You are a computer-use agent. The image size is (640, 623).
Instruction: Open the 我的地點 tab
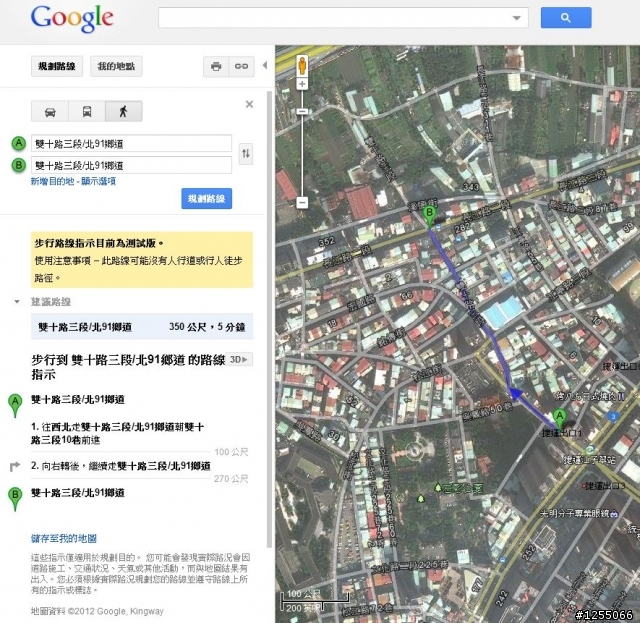pos(116,66)
